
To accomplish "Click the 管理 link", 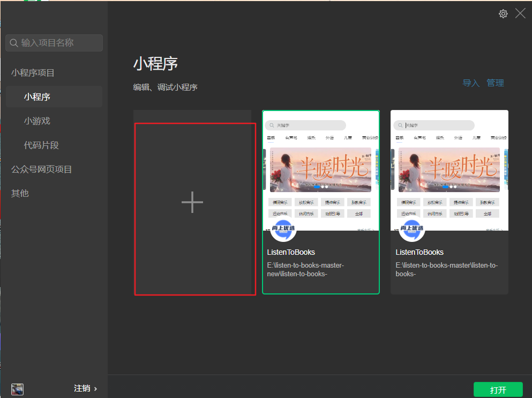I will [x=496, y=83].
